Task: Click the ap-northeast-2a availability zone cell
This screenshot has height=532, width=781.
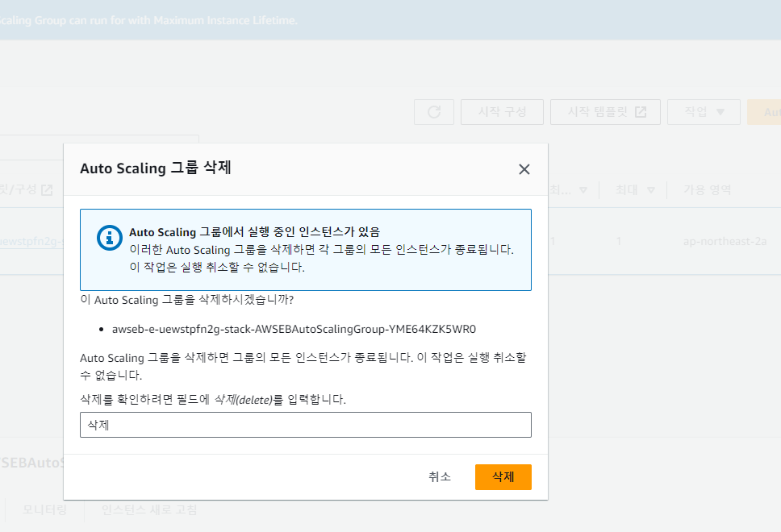Action: coord(725,241)
